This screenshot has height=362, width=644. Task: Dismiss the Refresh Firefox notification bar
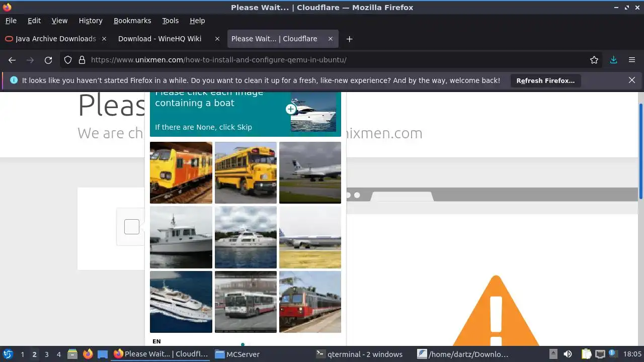(x=632, y=80)
